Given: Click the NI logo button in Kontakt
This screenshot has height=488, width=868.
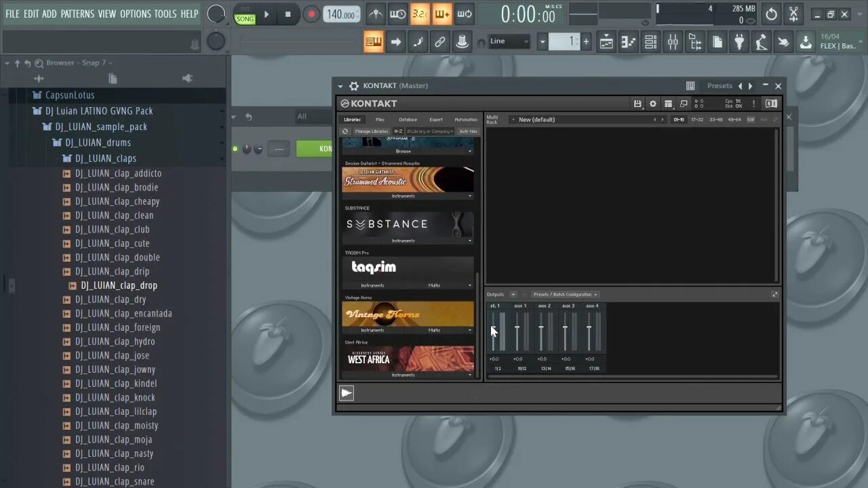Looking at the screenshot, I should tap(771, 104).
